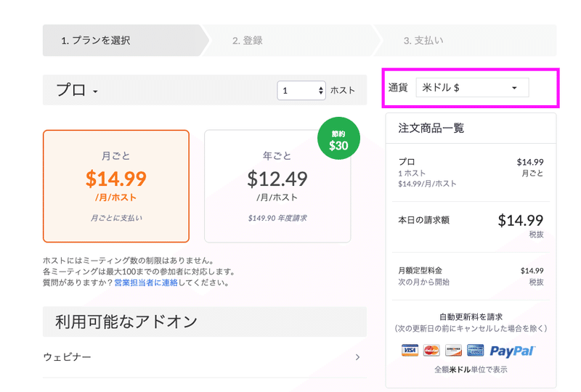
Task: Click the 次の月から開始 text
Action: coord(424,282)
